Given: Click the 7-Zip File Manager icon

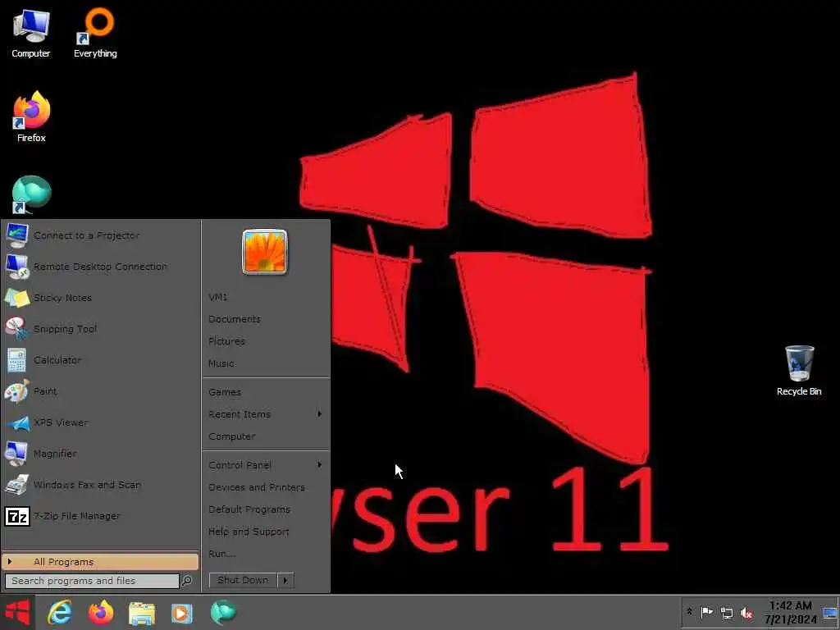Looking at the screenshot, I should click(x=17, y=516).
